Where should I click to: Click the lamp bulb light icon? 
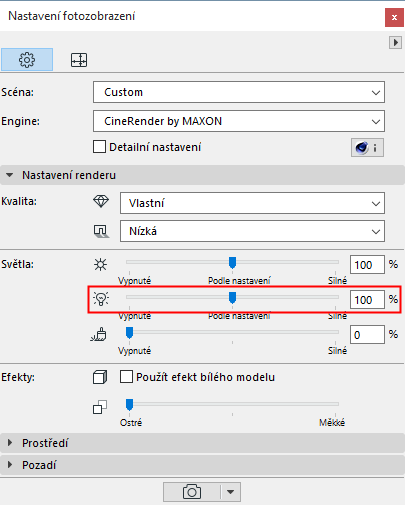point(101,299)
